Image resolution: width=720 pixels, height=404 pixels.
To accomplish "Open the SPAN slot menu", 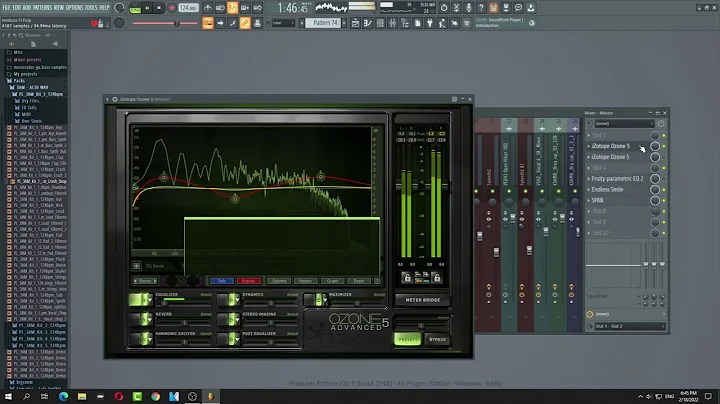I will [589, 200].
